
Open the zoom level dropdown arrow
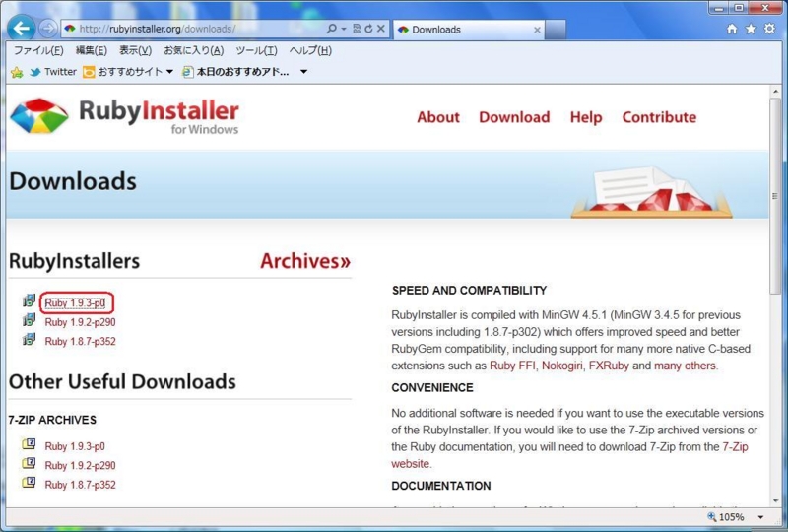point(760,517)
